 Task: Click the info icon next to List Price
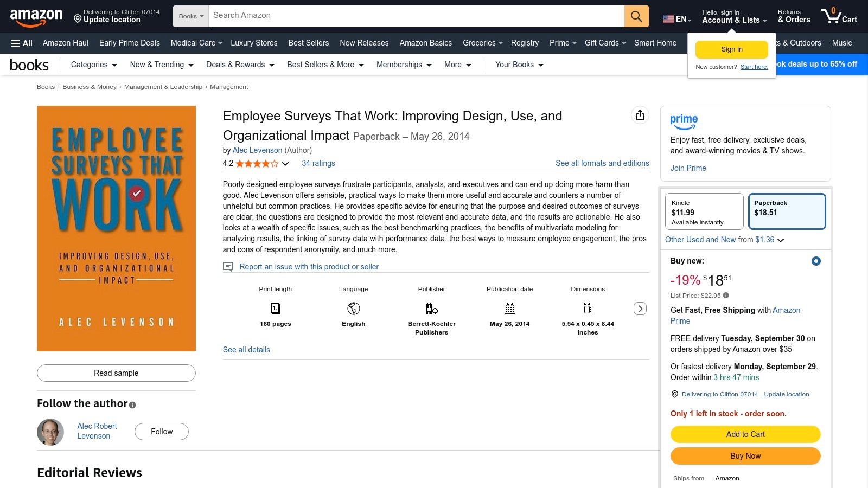pos(726,296)
